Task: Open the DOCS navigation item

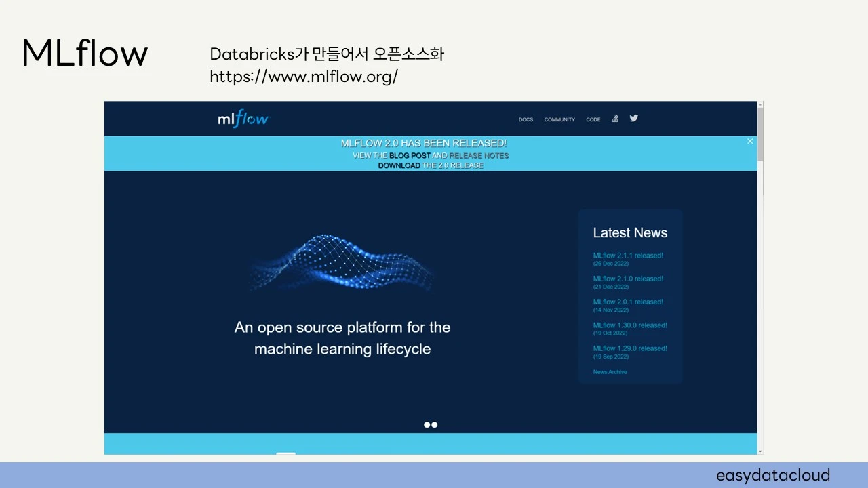Action: [x=526, y=120]
